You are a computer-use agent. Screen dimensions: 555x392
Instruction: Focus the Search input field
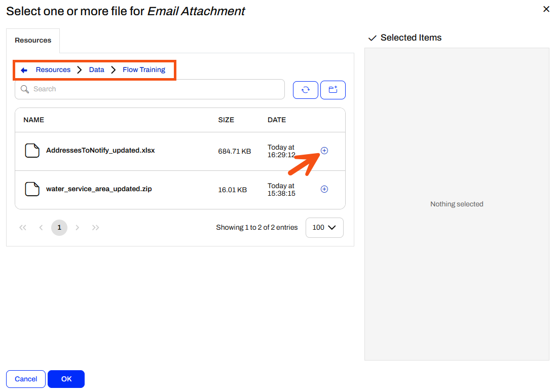click(x=150, y=89)
